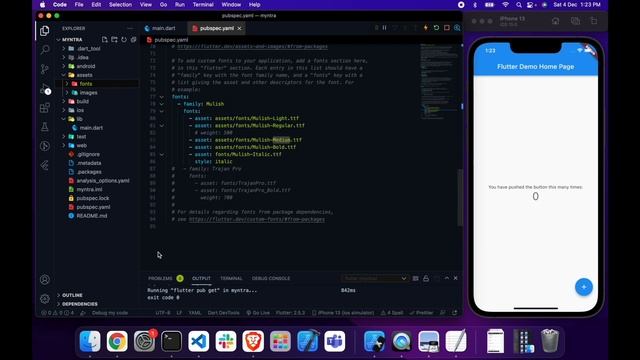Open main.dart in the explorer tree

91,128
